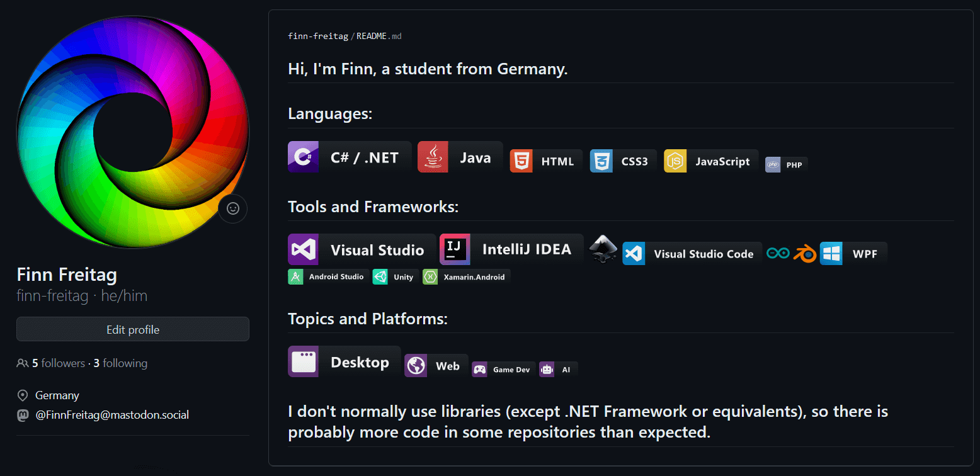Viewport: 980px width, 476px height.
Task: Click the Xamarin.Android badge
Action: pos(466,277)
